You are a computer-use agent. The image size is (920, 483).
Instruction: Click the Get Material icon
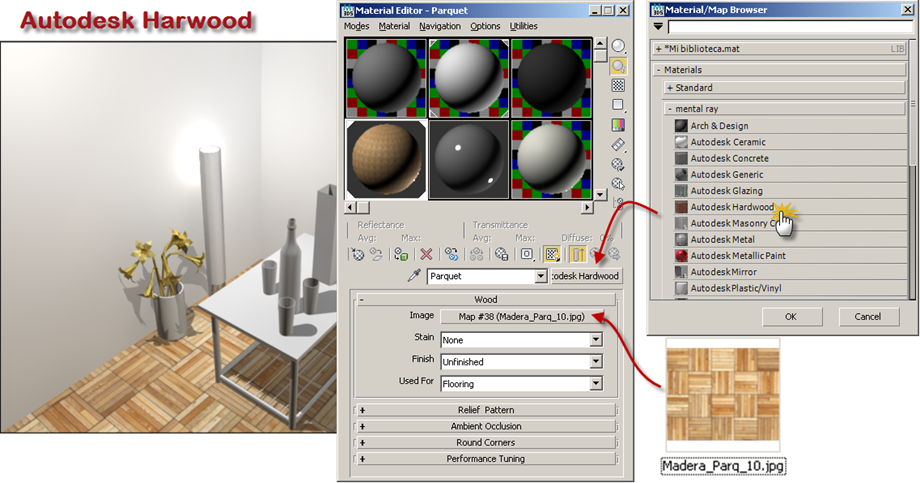(357, 254)
